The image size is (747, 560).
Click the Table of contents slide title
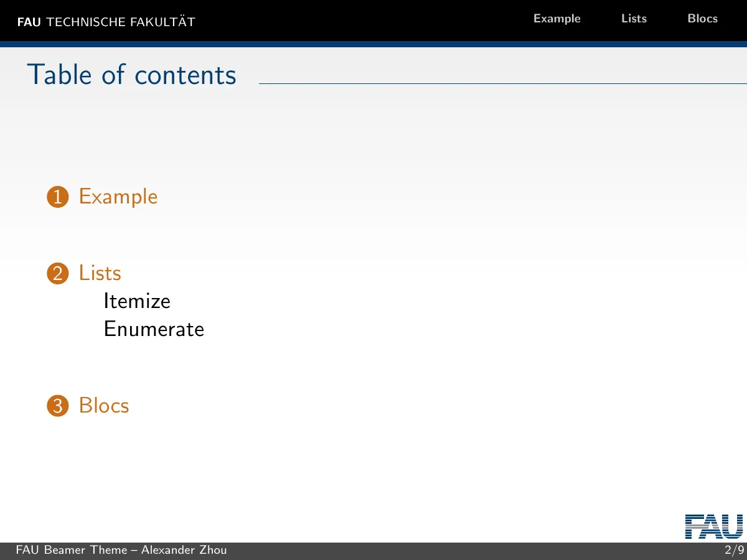[x=132, y=75]
